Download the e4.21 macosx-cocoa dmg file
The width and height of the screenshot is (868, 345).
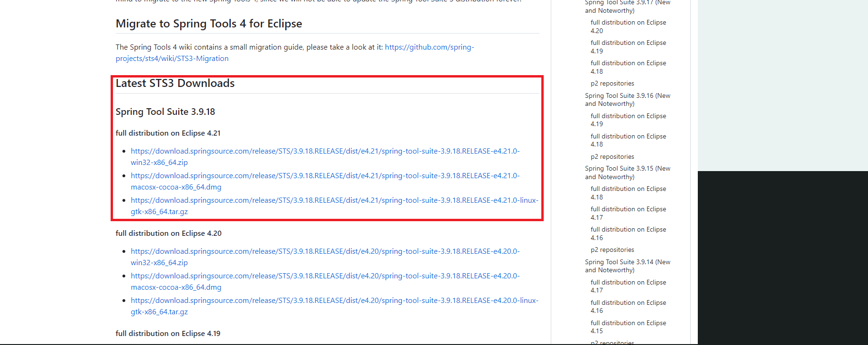325,181
